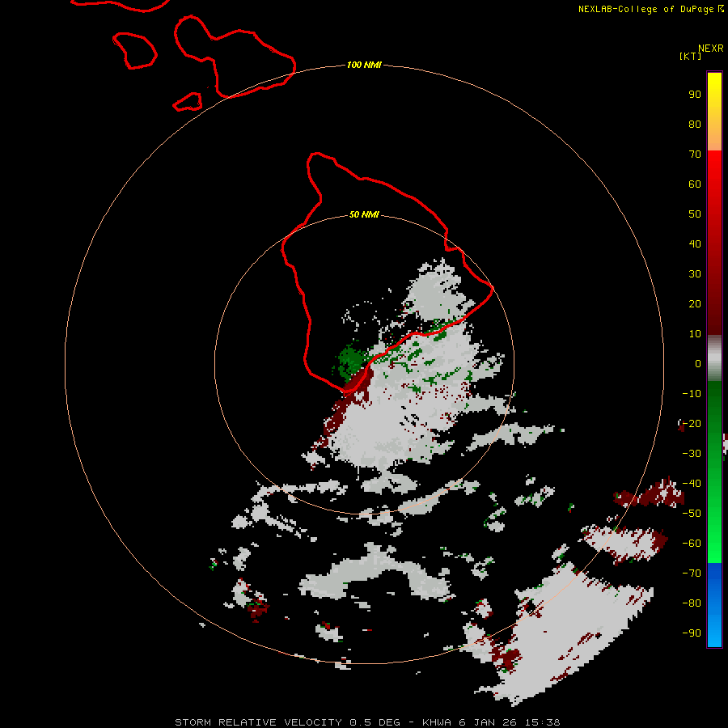Click "STORM RELATIVE VELOCITY" in the bottom caption
Screen dimensions: 728x728
259,722
